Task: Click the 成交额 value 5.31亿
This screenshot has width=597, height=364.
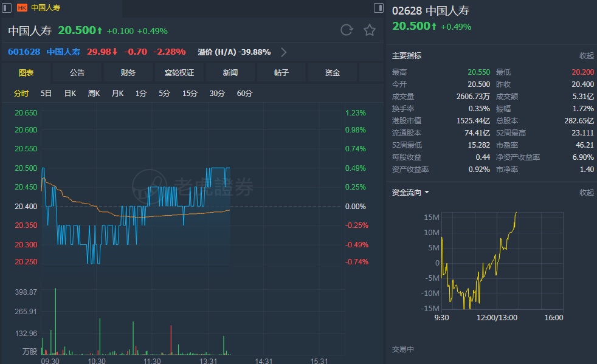Action: (x=583, y=97)
